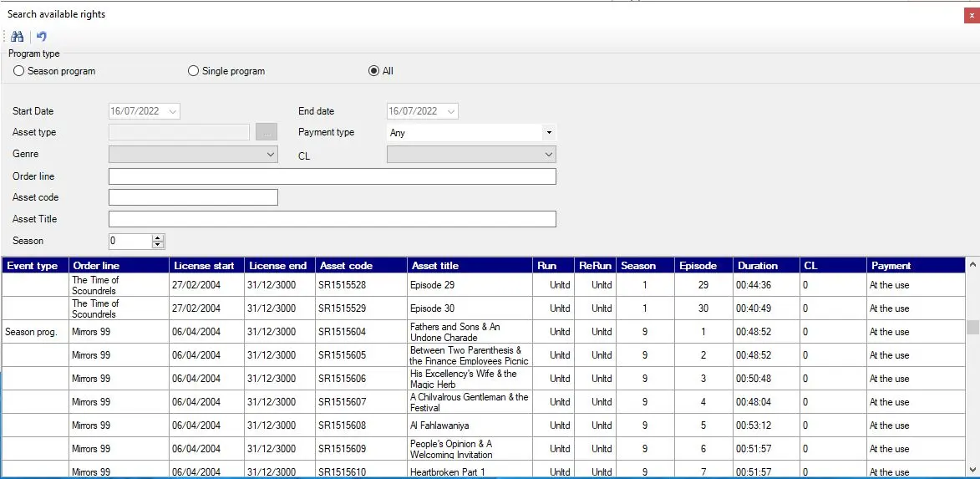Click the Asset type browse ellipsis button
Image resolution: width=980 pixels, height=479 pixels.
pyautogui.click(x=266, y=133)
